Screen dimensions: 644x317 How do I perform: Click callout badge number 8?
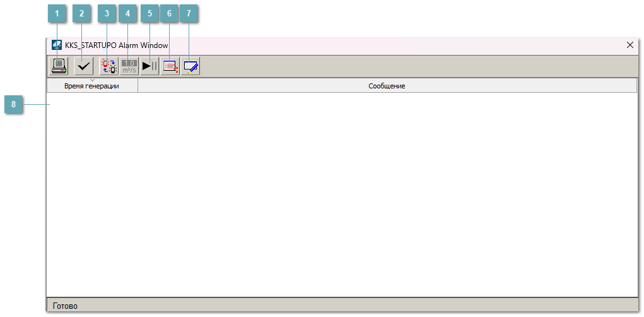tap(14, 104)
